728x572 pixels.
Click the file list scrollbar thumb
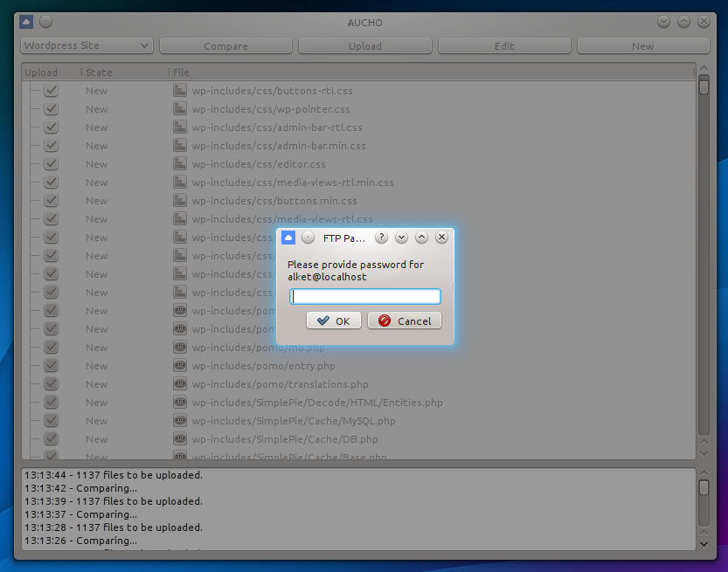pos(704,87)
